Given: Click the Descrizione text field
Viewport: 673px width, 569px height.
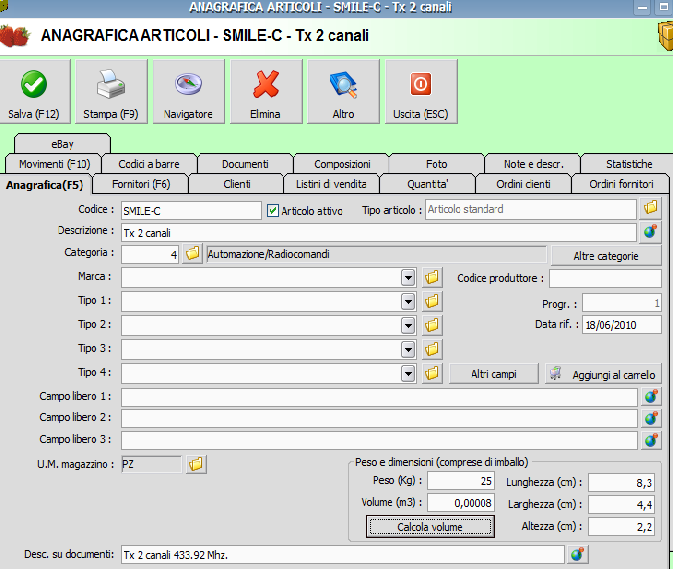Looking at the screenshot, I should click(379, 233).
